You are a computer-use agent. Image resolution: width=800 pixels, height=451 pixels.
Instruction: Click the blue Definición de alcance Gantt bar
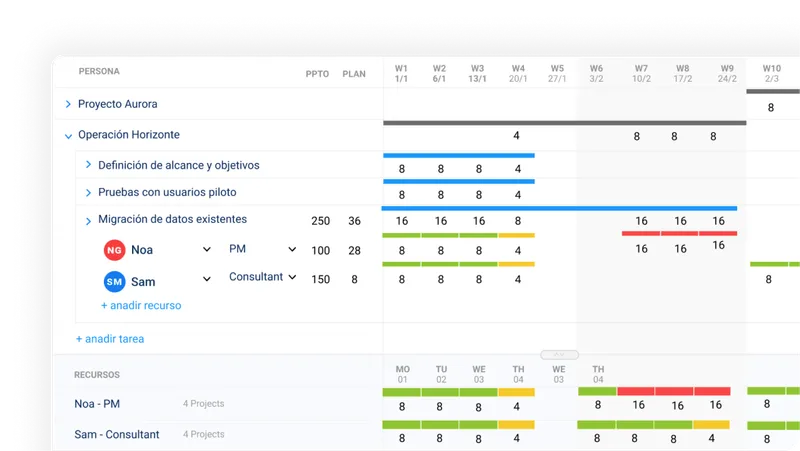tap(459, 155)
